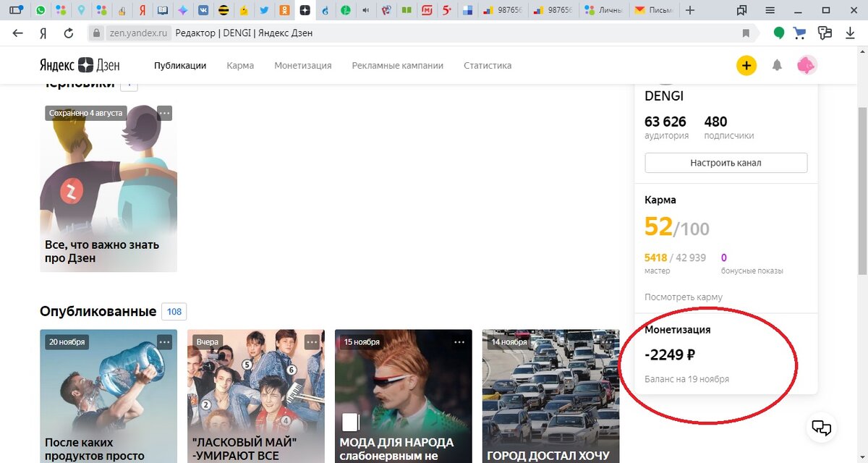Open the 'ЛАСКОВЫЙ МАЙ' article card

tap(256, 396)
